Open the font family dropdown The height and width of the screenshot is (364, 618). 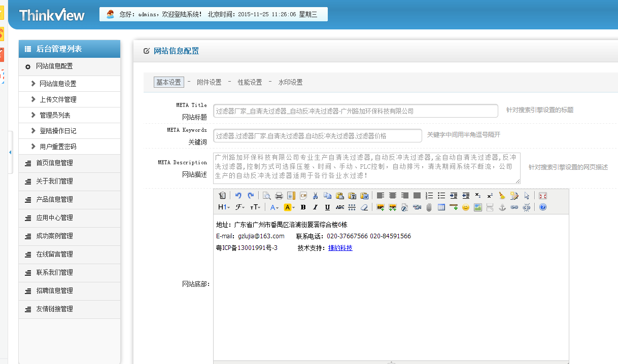[x=240, y=207]
